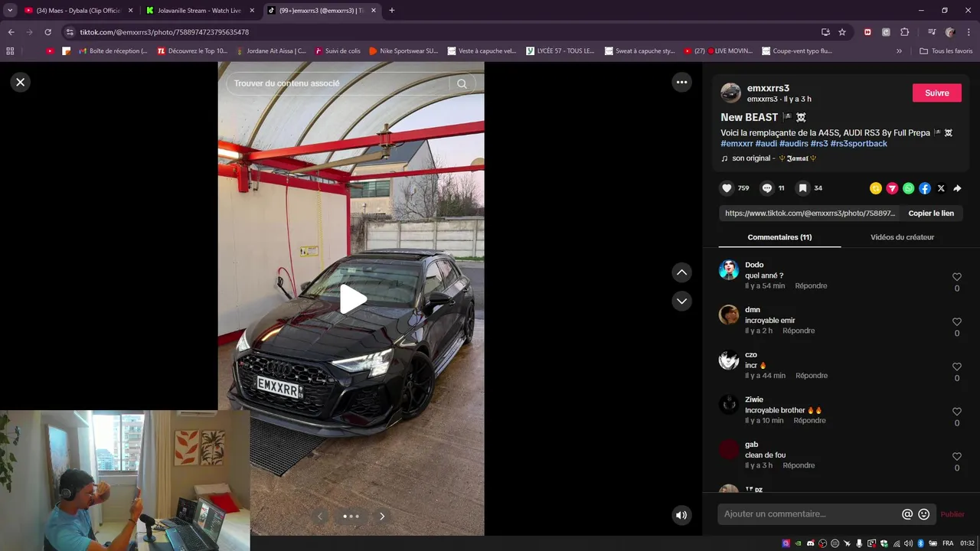Screen dimensions: 980x551
Task: Open emxxrrs3 profile avatar
Action: tap(730, 93)
